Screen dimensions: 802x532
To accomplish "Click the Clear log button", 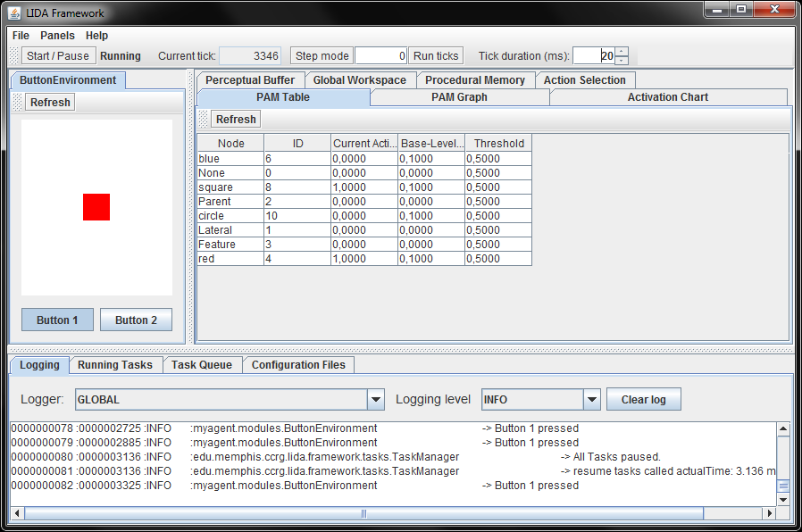I will [x=644, y=400].
